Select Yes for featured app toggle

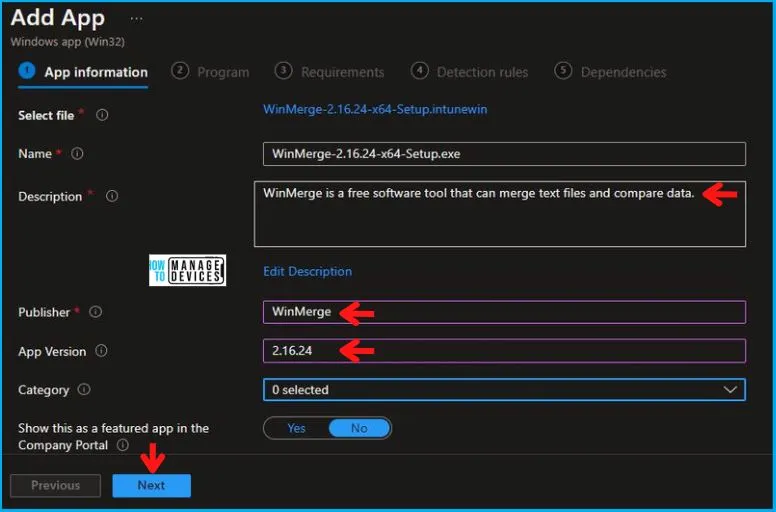point(296,428)
